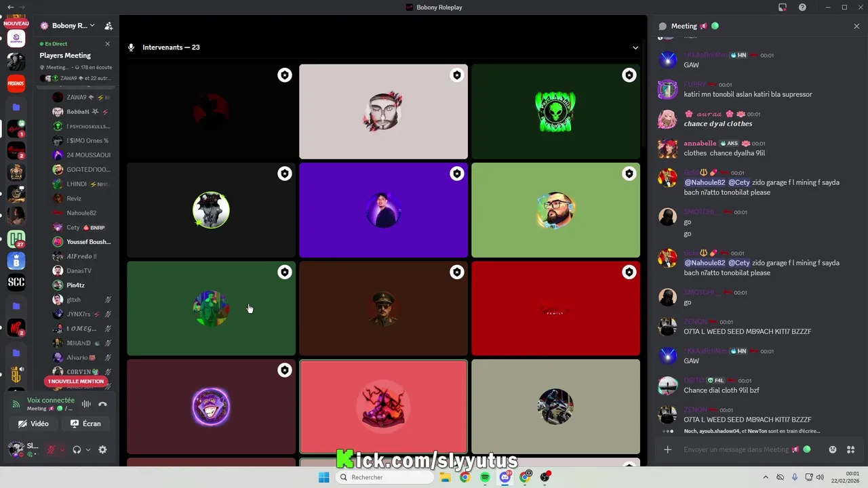868x488 pixels.
Task: Click moderator badge on green alien tile
Action: tap(629, 75)
